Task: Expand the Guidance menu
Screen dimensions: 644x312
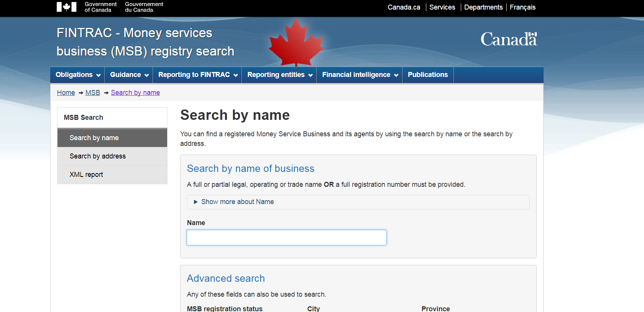Action: (129, 75)
